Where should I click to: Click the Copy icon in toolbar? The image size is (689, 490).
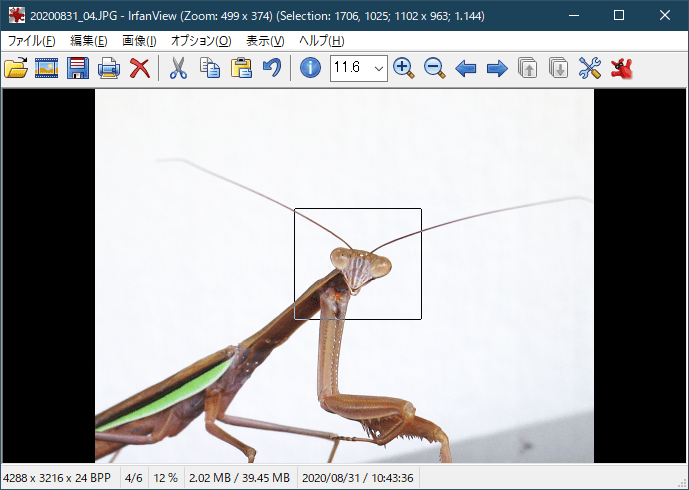click(x=209, y=68)
